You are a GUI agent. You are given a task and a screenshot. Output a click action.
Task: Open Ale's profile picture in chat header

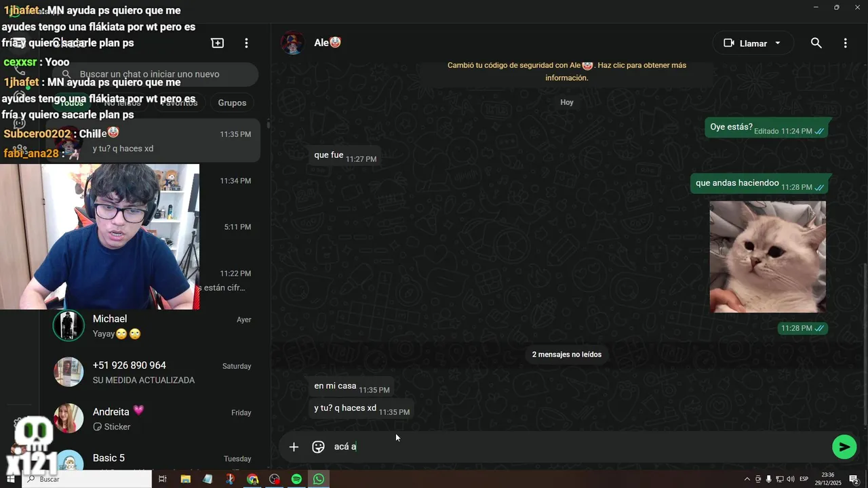292,43
